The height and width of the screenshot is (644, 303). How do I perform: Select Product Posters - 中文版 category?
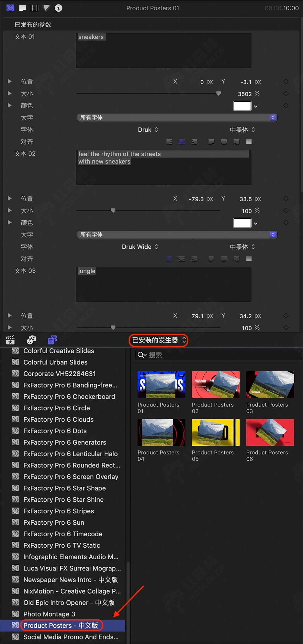tap(62, 626)
